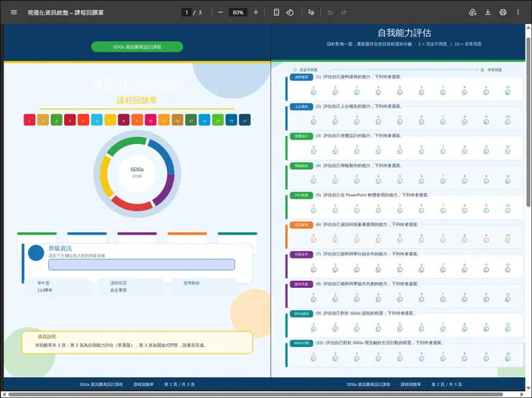
Task: Print the document
Action: (x=503, y=12)
